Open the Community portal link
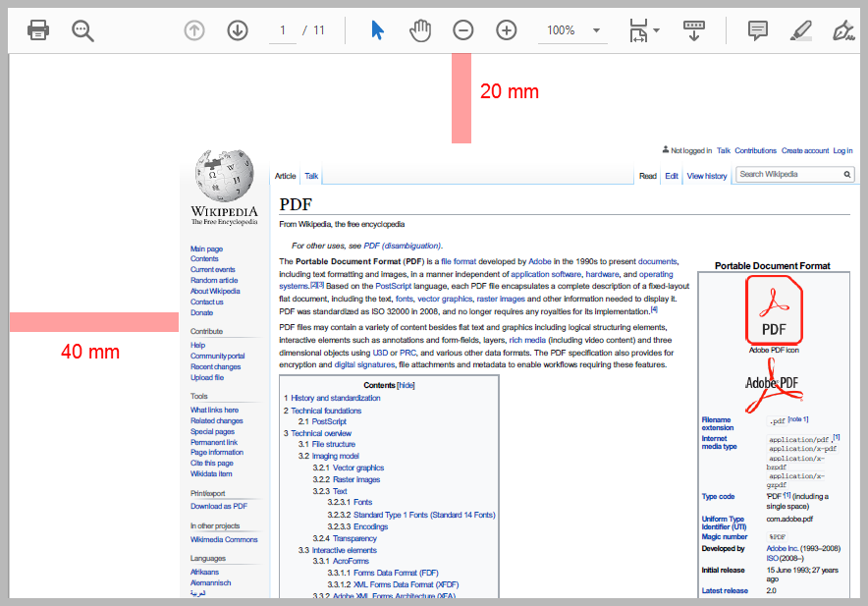The image size is (868, 606). tap(218, 357)
